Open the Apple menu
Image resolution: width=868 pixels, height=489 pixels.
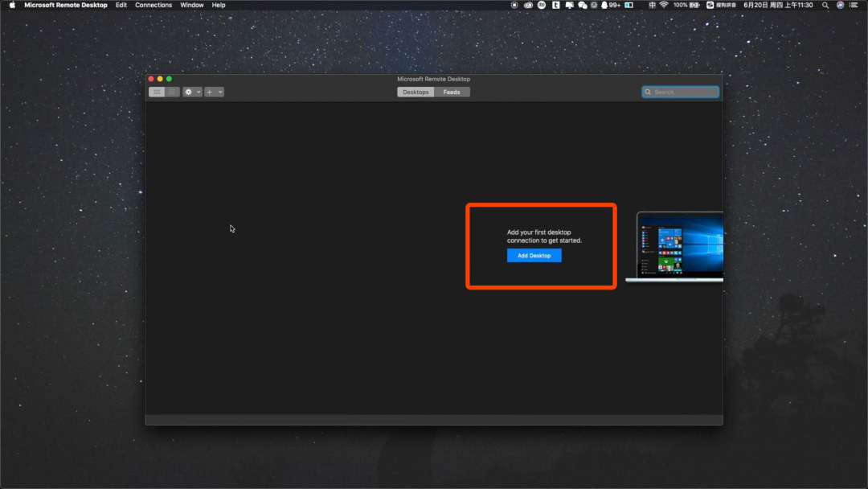pos(12,5)
